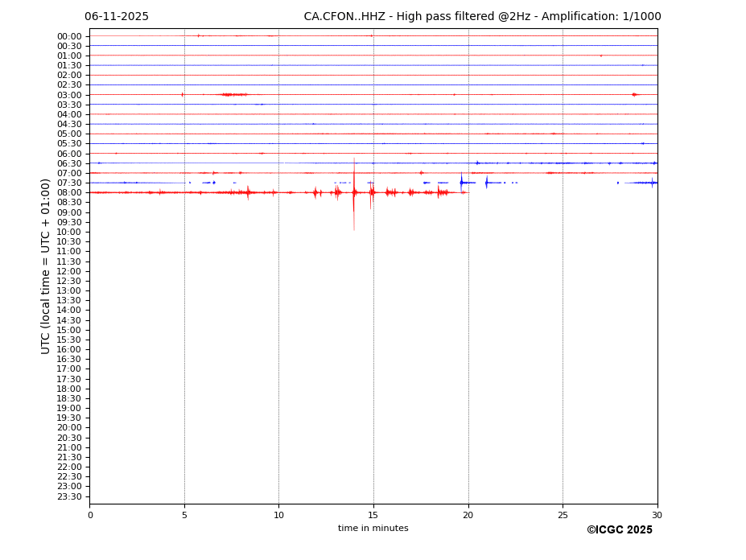Click the 08:00 row label
The height and width of the screenshot is (560, 746).
click(69, 193)
